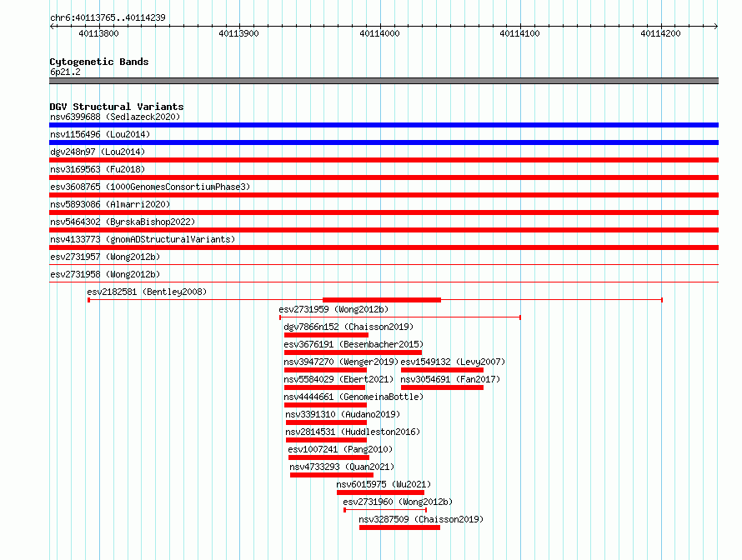Click esv1549132 (Levy2007) label
Viewport: 742px width, 560px height.
453,362
